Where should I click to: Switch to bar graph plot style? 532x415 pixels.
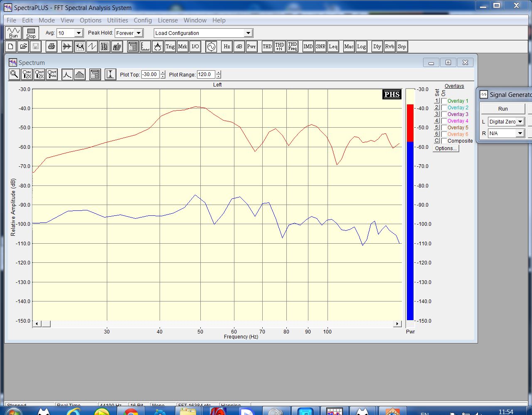tap(80, 74)
